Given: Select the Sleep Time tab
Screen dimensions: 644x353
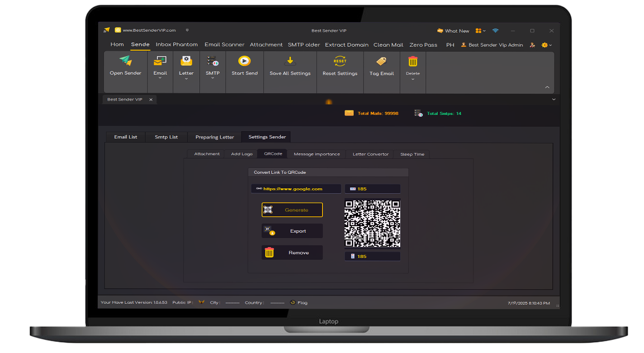Looking at the screenshot, I should (x=412, y=154).
